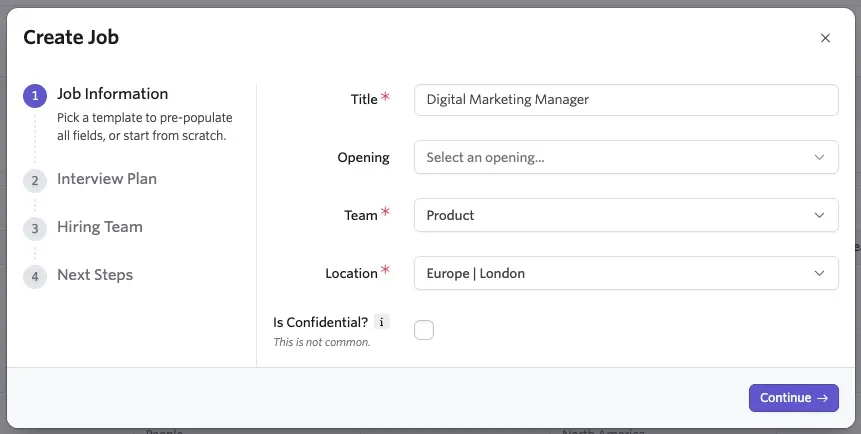Click the Title field label
The width and height of the screenshot is (861, 434).
coord(364,99)
